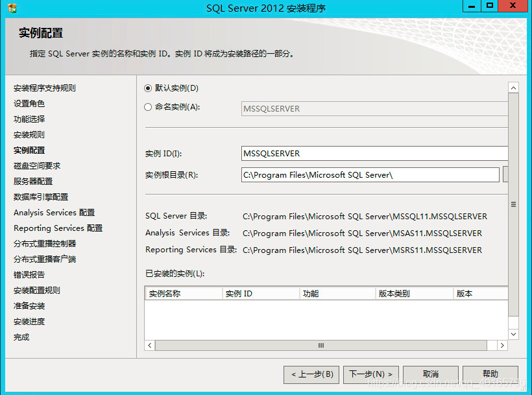Screen dimensions: 532x395
Task: Select 磁盘空间要求 step in sidebar
Action: point(36,166)
